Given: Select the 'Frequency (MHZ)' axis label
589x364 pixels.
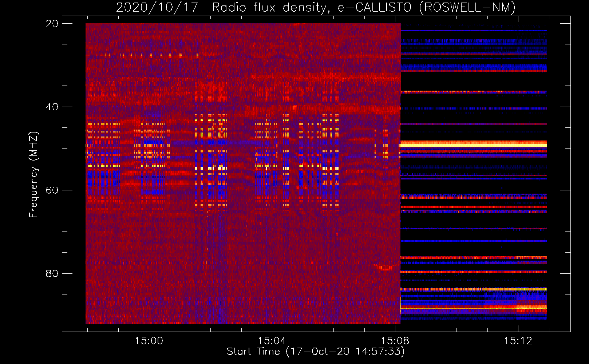Looking at the screenshot, I should [33, 175].
